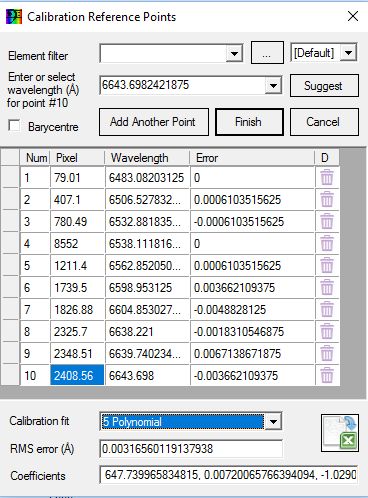Expand the [Default] dropdown list
Image resolution: width=368 pixels, height=498 pixels.
tap(349, 53)
